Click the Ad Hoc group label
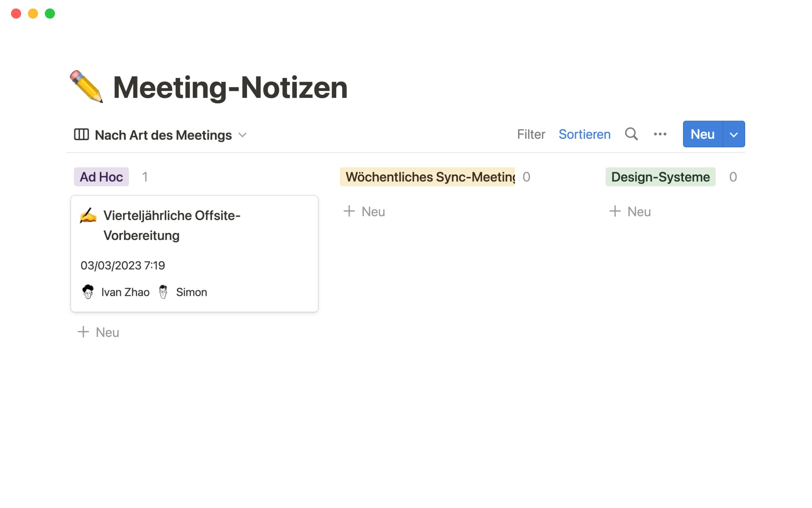This screenshot has width=812, height=508. click(101, 177)
